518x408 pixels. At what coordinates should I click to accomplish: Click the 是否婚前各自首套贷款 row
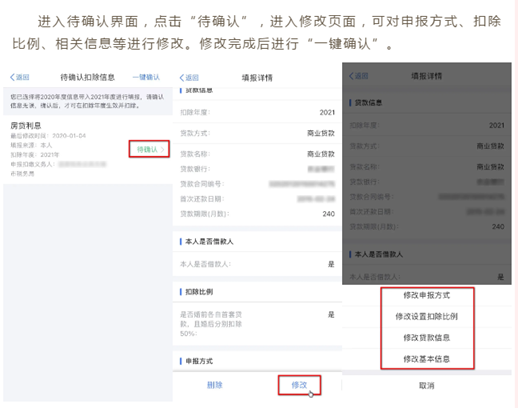(x=257, y=324)
